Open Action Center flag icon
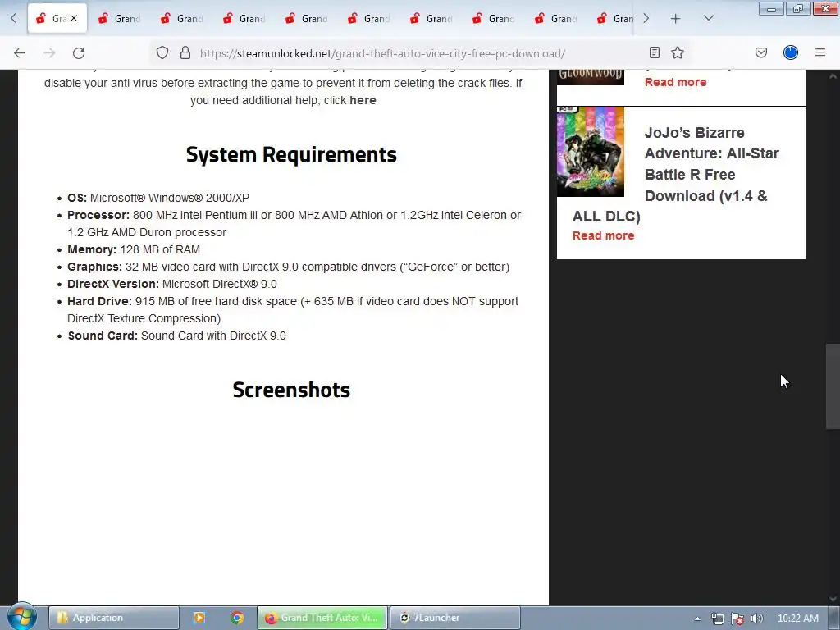This screenshot has height=630, width=840. (x=737, y=619)
